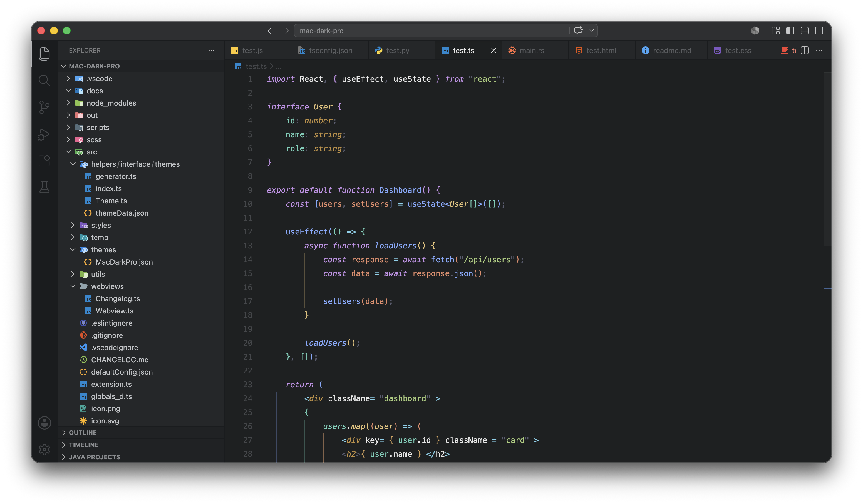
Task: Open the editor More Actions ellipsis
Action: click(819, 50)
